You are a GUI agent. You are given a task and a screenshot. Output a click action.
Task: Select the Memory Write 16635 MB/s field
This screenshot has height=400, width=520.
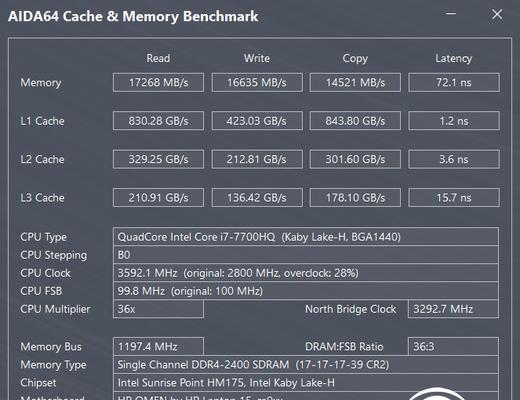click(257, 82)
